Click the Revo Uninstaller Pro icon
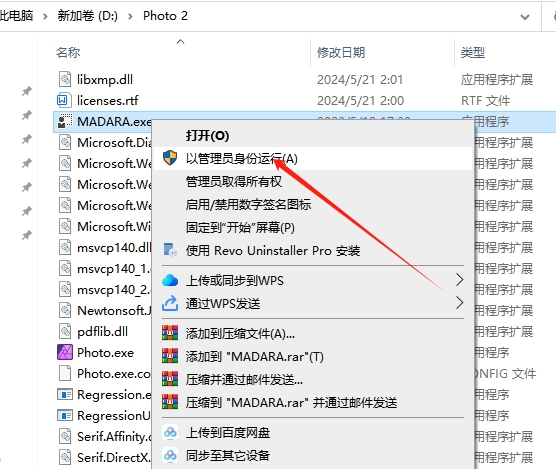This screenshot has height=469, width=556. [x=170, y=250]
